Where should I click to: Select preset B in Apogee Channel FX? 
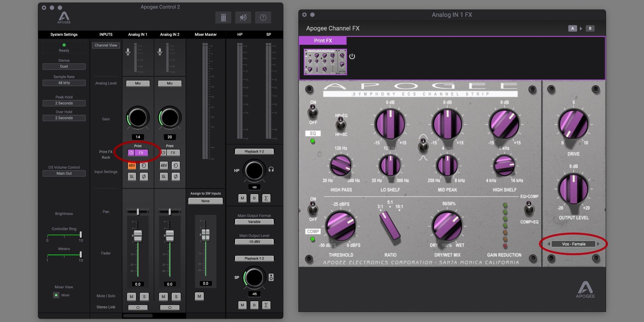[590, 28]
